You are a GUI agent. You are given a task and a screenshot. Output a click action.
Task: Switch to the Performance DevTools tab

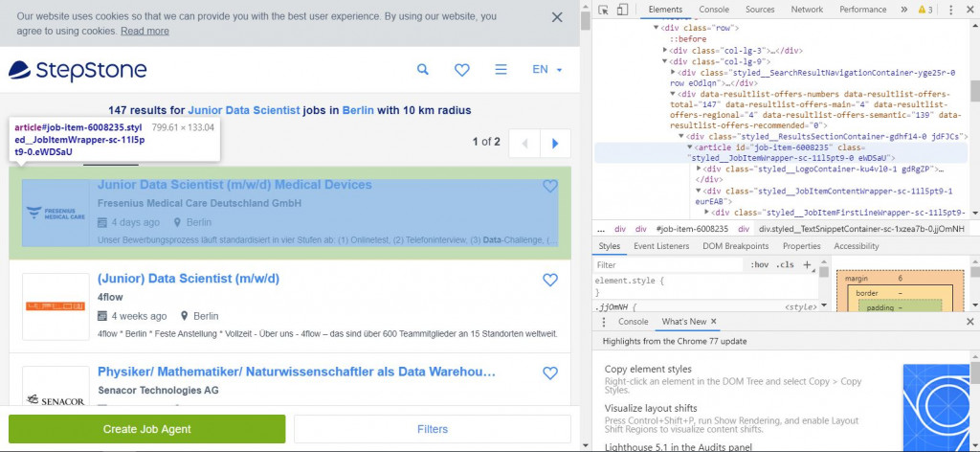pos(862,10)
